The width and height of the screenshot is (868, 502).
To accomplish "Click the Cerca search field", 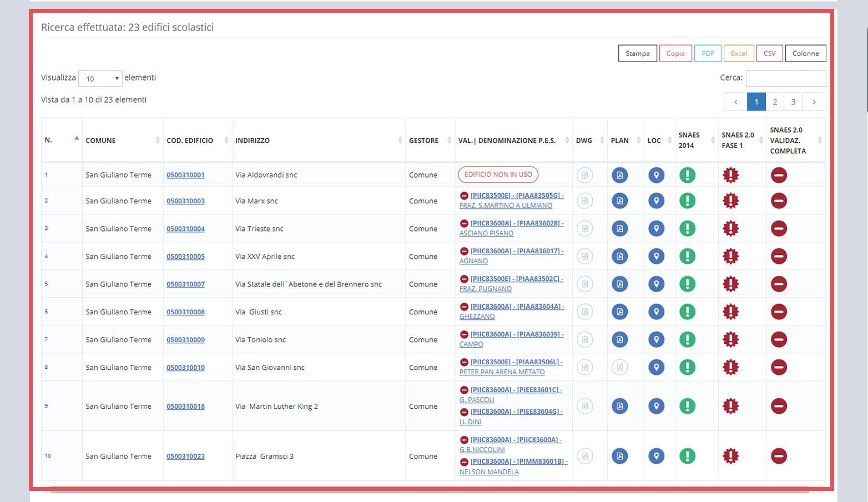I will coord(785,78).
